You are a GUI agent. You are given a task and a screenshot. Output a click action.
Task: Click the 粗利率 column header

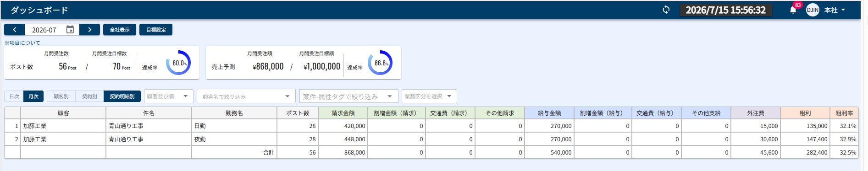point(844,113)
